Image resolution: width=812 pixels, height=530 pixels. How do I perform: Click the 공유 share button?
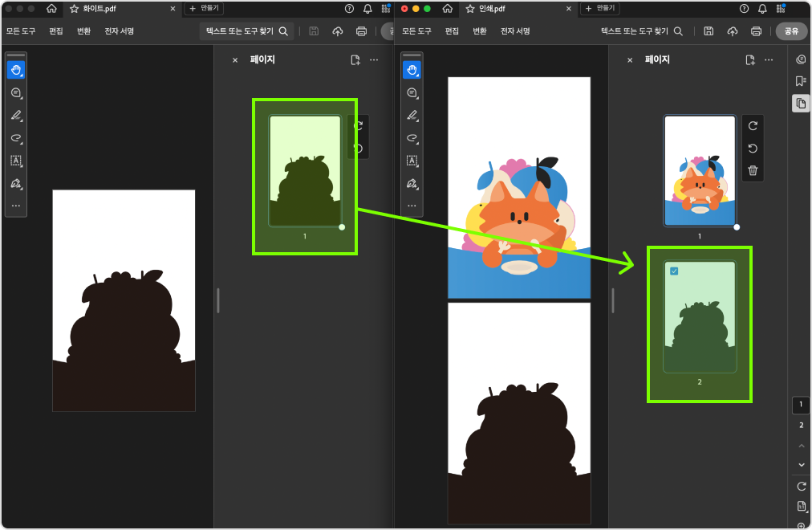point(791,31)
